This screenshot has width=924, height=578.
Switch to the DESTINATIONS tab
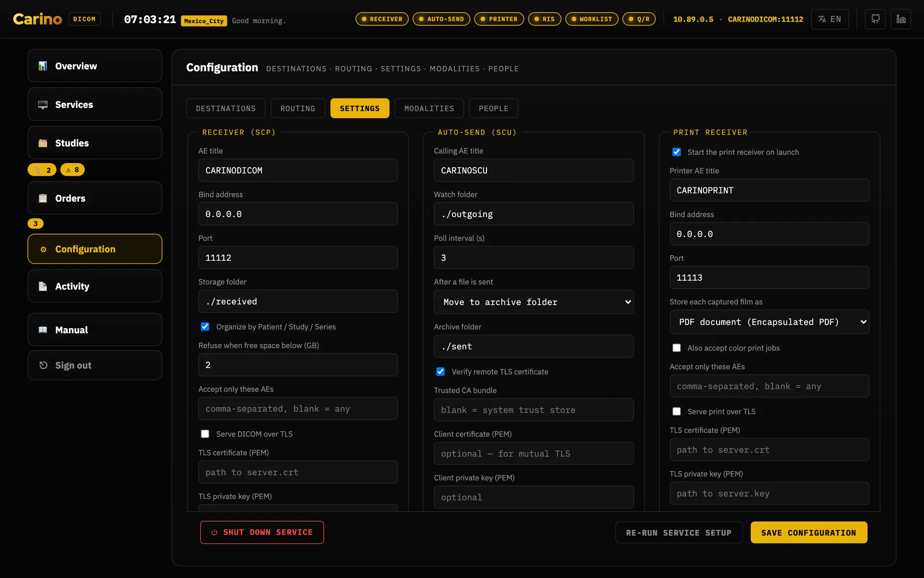226,108
